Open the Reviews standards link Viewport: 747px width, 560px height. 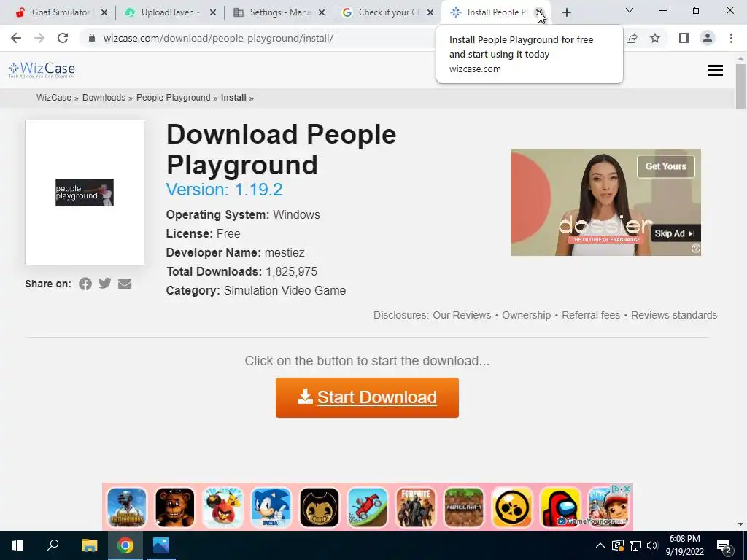click(x=674, y=315)
